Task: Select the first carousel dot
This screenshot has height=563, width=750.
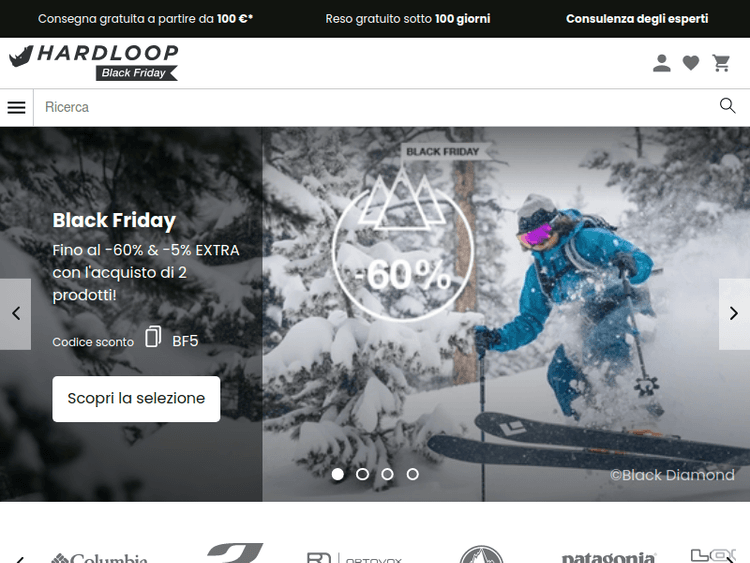Action: click(338, 474)
